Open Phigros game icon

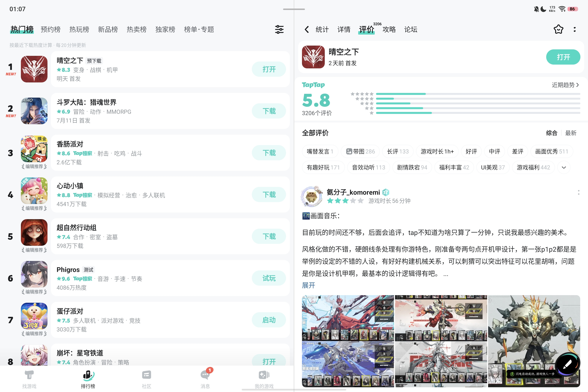tap(34, 274)
